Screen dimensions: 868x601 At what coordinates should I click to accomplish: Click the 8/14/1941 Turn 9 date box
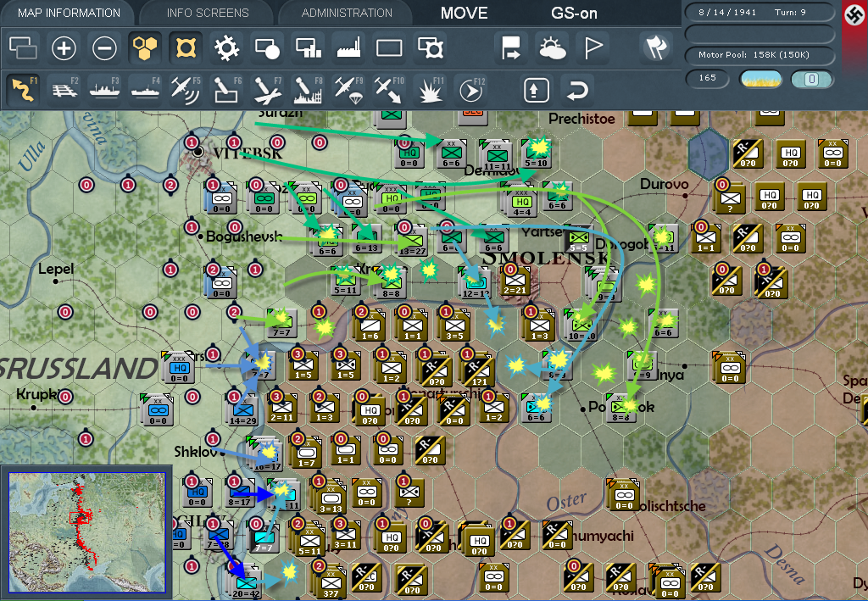[x=759, y=12]
